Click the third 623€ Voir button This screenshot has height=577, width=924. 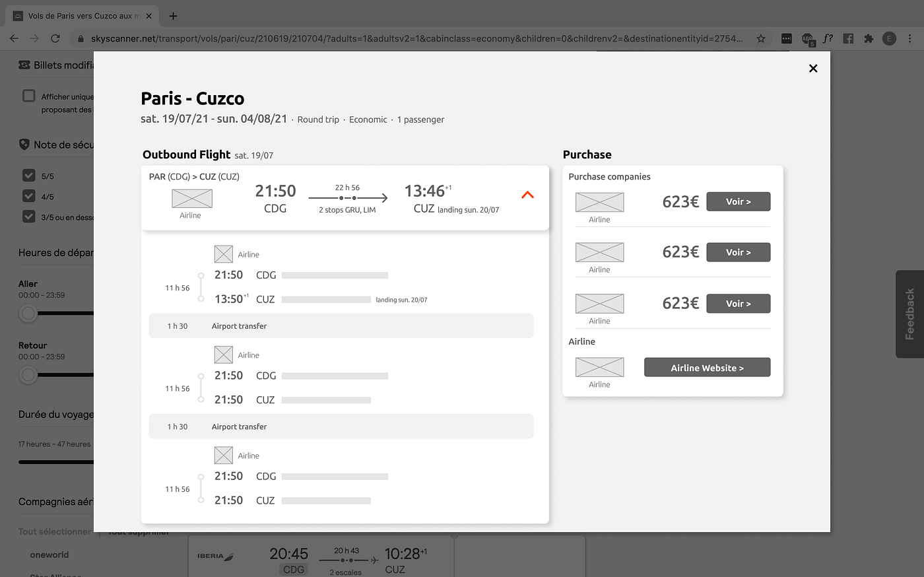pos(738,304)
